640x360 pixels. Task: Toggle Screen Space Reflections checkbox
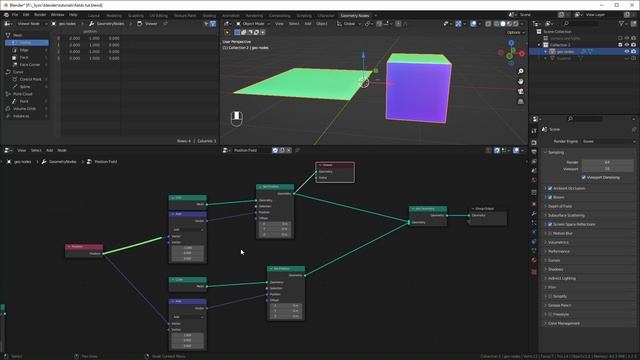[x=550, y=224]
